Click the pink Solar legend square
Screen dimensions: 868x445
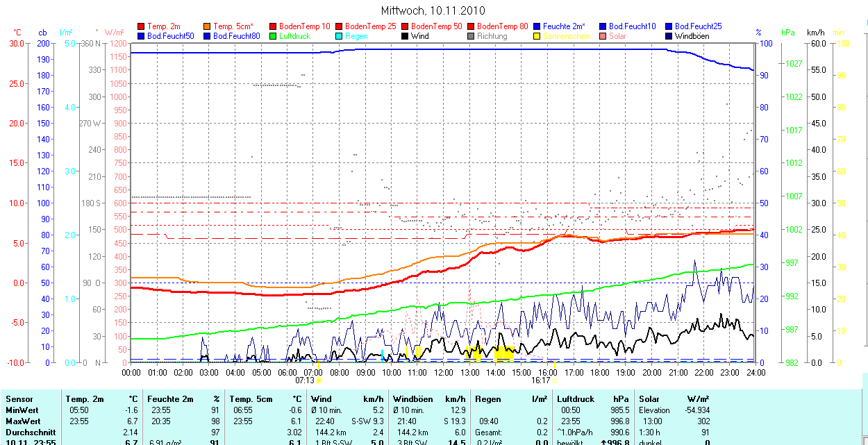pyautogui.click(x=603, y=36)
